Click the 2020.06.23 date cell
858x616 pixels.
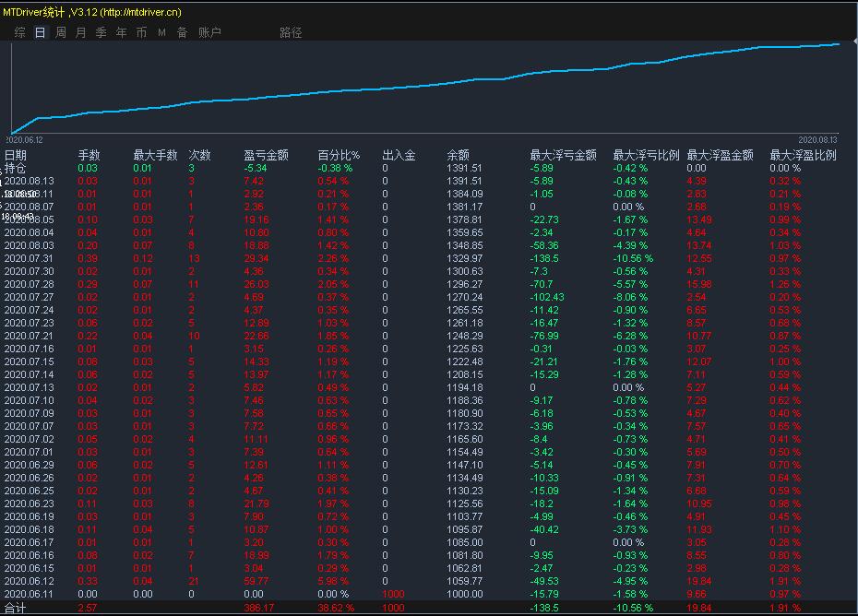[29, 503]
